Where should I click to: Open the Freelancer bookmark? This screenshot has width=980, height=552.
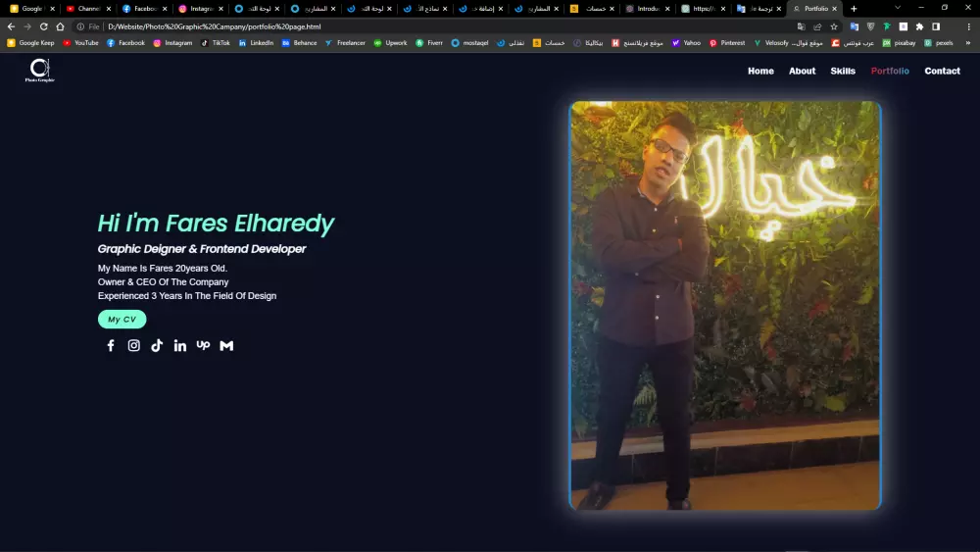[345, 43]
